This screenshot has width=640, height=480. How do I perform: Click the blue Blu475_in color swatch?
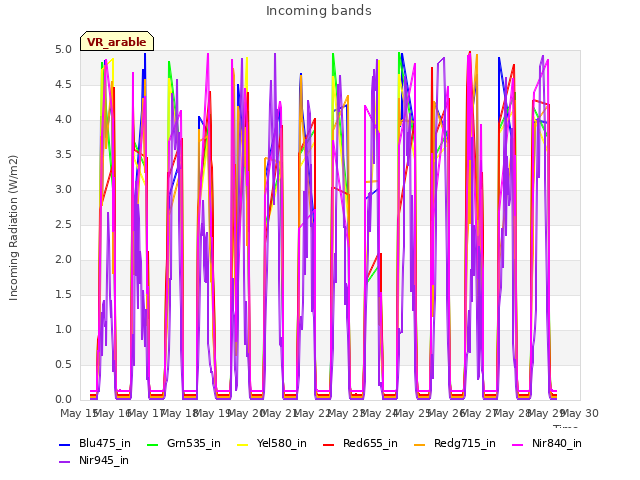click(x=64, y=444)
